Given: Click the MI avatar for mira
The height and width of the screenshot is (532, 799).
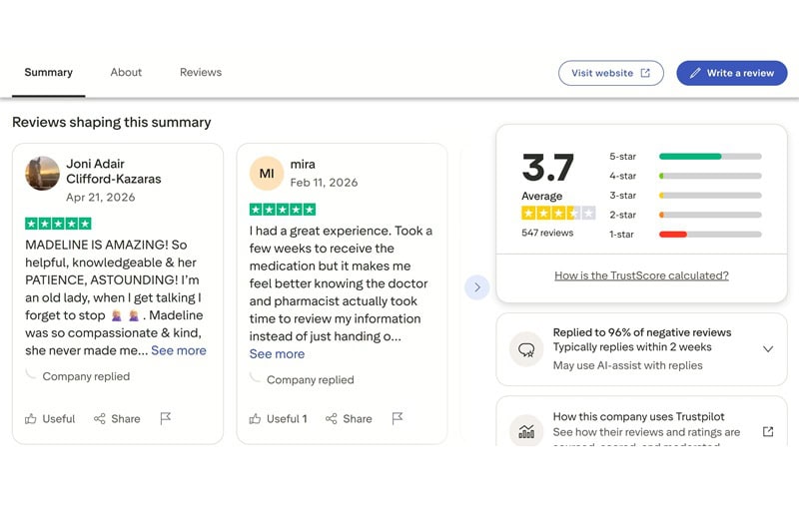Looking at the screenshot, I should tap(267, 174).
